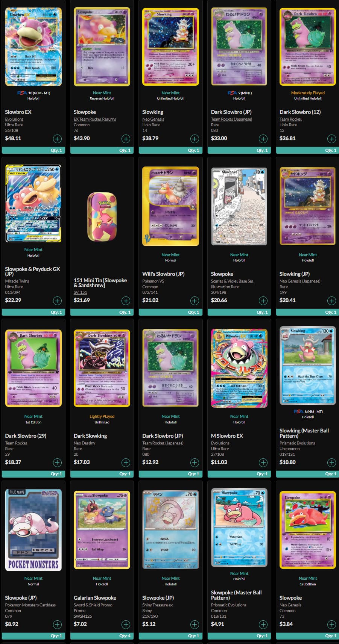Add Slowking Neo Genesis $38.79 via plus icon

(195, 139)
